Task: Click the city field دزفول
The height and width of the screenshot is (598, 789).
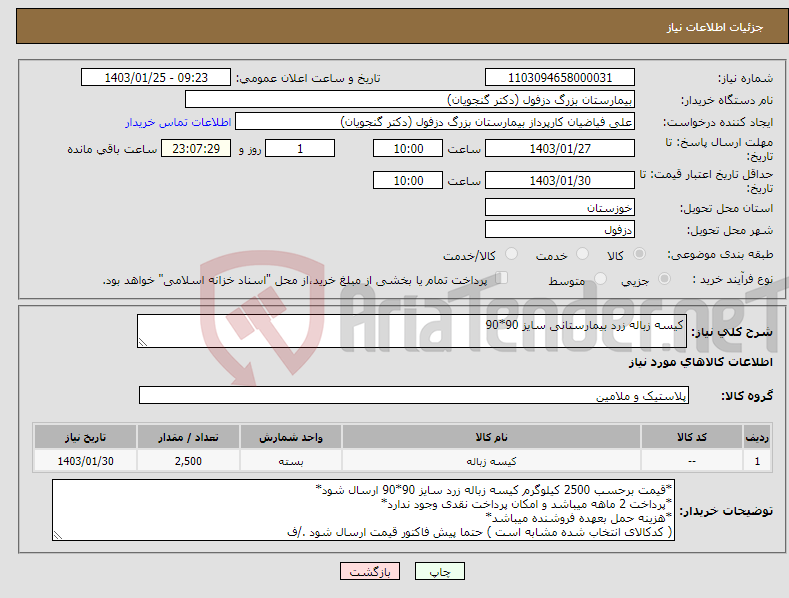Action: [560, 230]
